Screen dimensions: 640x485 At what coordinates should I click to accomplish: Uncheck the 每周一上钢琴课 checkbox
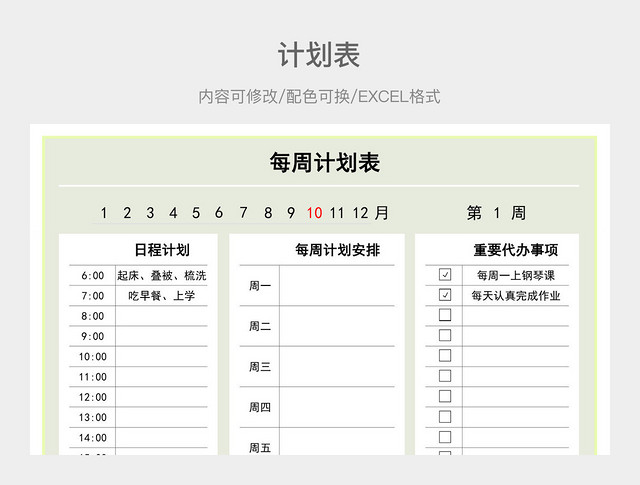point(444,275)
